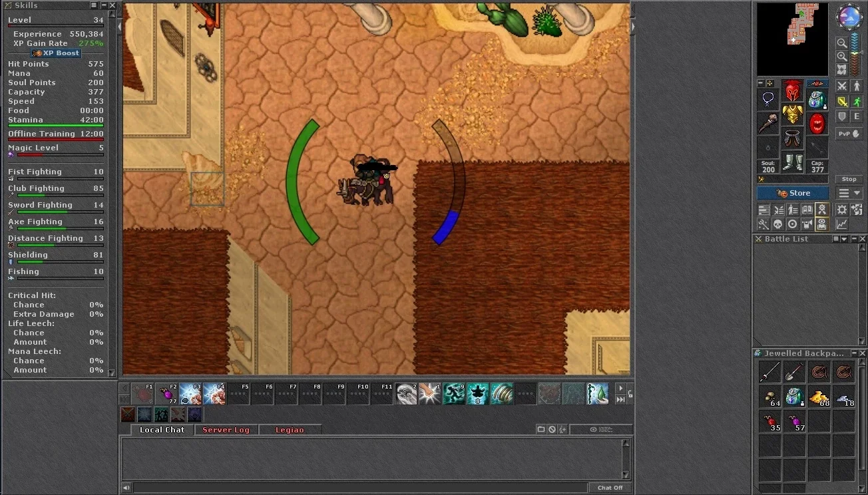This screenshot has width=868, height=495.
Task: Cast the F4 spell hotkey
Action: tap(214, 394)
